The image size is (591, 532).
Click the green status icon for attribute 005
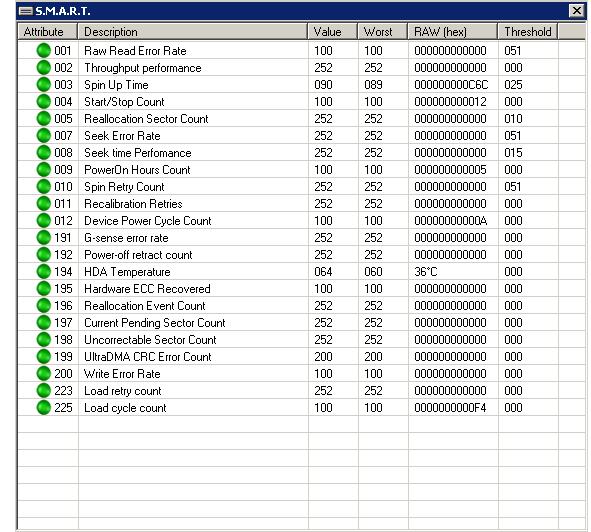[x=44, y=118]
